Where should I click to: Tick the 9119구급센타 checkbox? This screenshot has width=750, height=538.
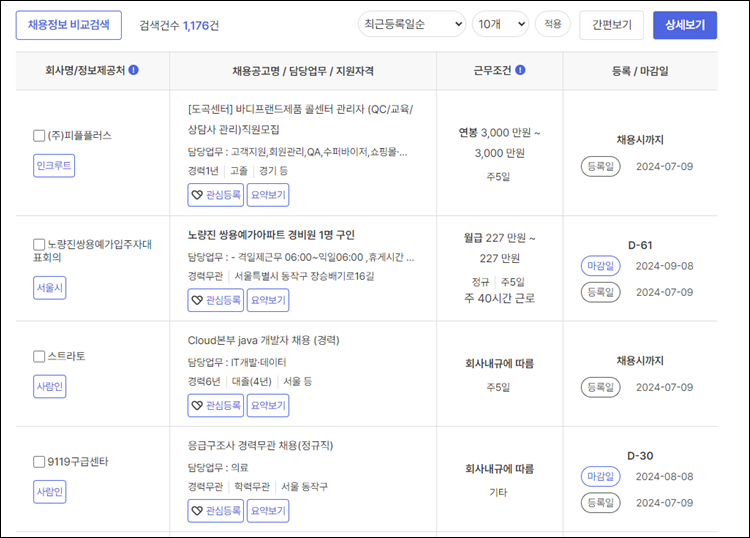(x=39, y=462)
